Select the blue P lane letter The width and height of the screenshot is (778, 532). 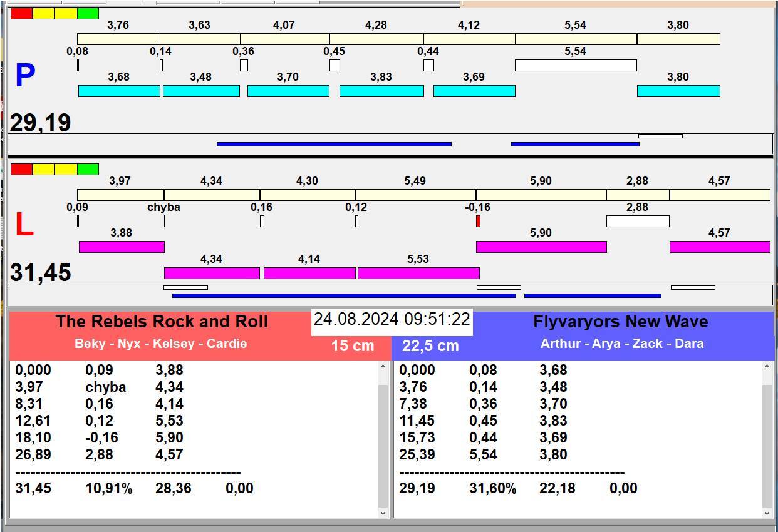click(24, 76)
